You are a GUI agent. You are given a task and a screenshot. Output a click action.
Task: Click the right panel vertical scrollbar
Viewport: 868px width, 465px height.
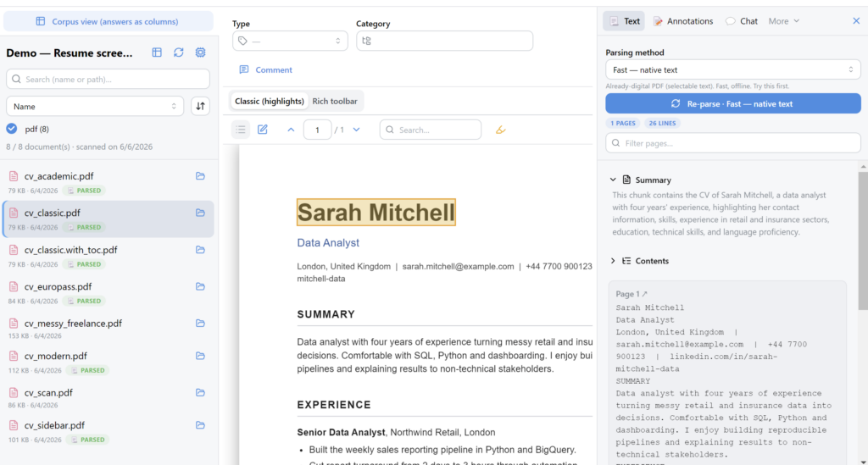coord(863,241)
